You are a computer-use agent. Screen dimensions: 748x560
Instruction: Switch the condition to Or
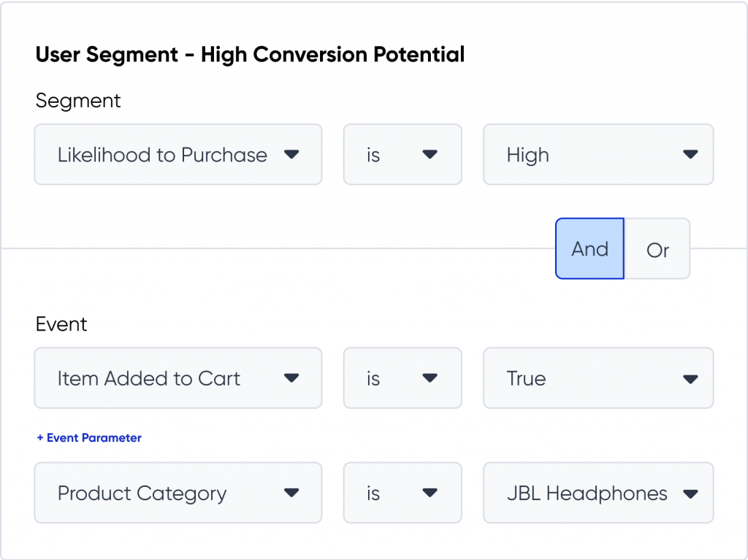[x=657, y=250]
